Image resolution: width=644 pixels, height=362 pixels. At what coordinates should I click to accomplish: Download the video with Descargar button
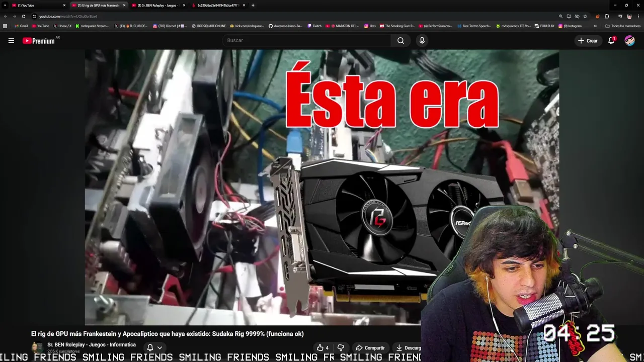tap(408, 348)
